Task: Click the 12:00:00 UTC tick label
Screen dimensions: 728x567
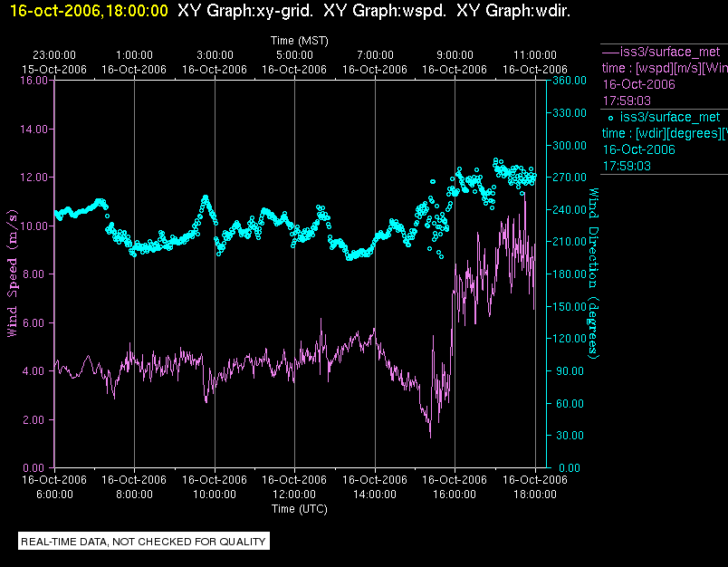Action: point(294,495)
